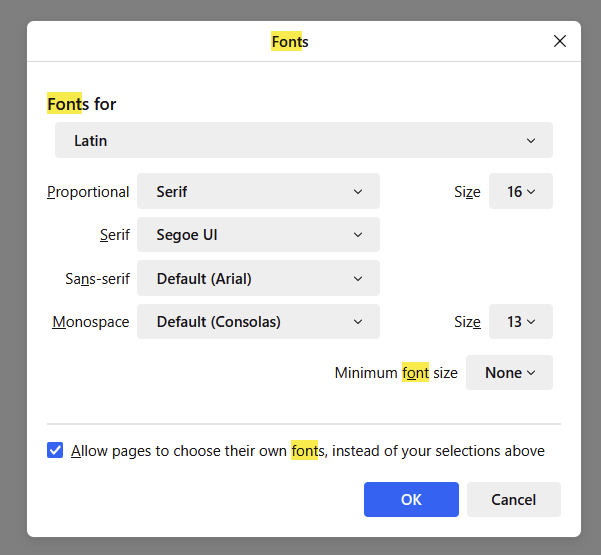Close the Fonts dialog with X
This screenshot has width=601, height=555.
click(560, 41)
